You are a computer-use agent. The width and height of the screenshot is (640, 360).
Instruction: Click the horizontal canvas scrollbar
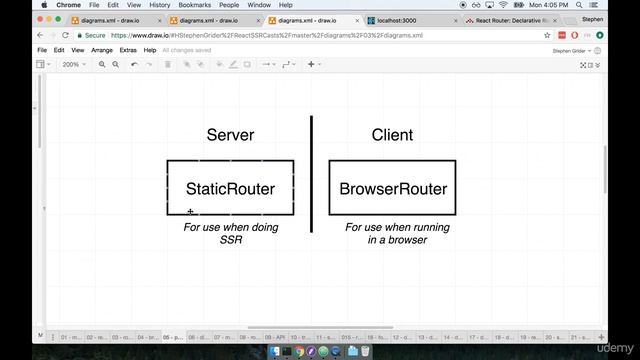[x=320, y=327]
